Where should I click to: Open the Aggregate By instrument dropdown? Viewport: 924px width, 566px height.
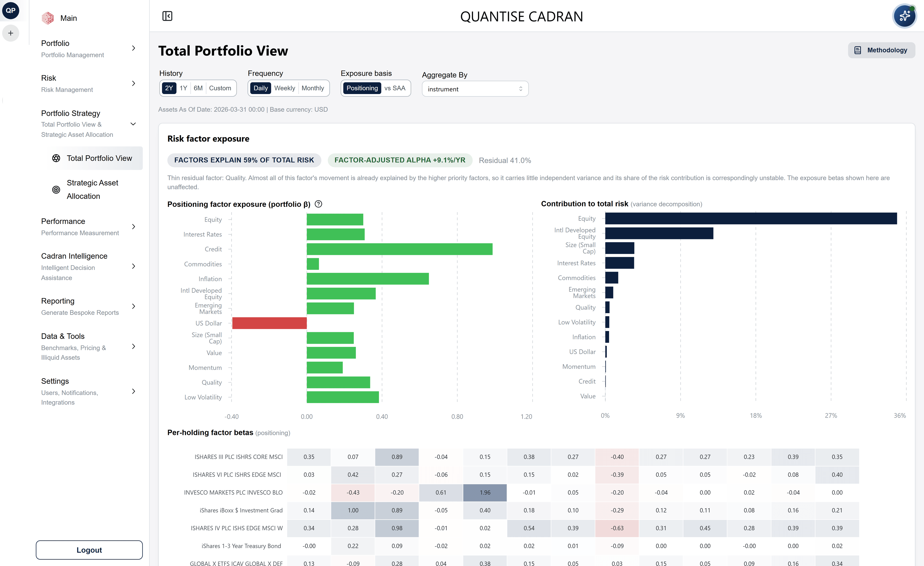475,89
